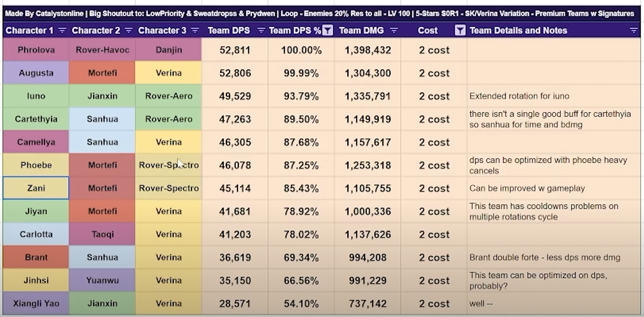Select the Brant cell
Screen dimensions: 644x317
36,257
